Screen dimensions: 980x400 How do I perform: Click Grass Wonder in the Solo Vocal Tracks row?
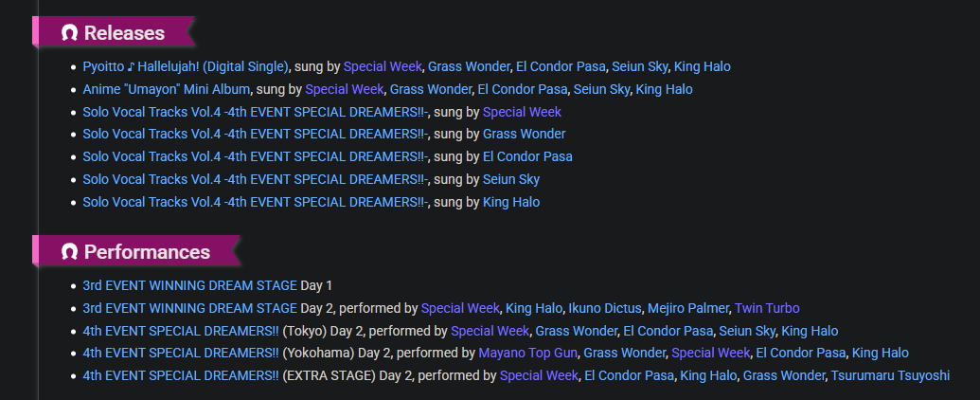pyautogui.click(x=524, y=134)
